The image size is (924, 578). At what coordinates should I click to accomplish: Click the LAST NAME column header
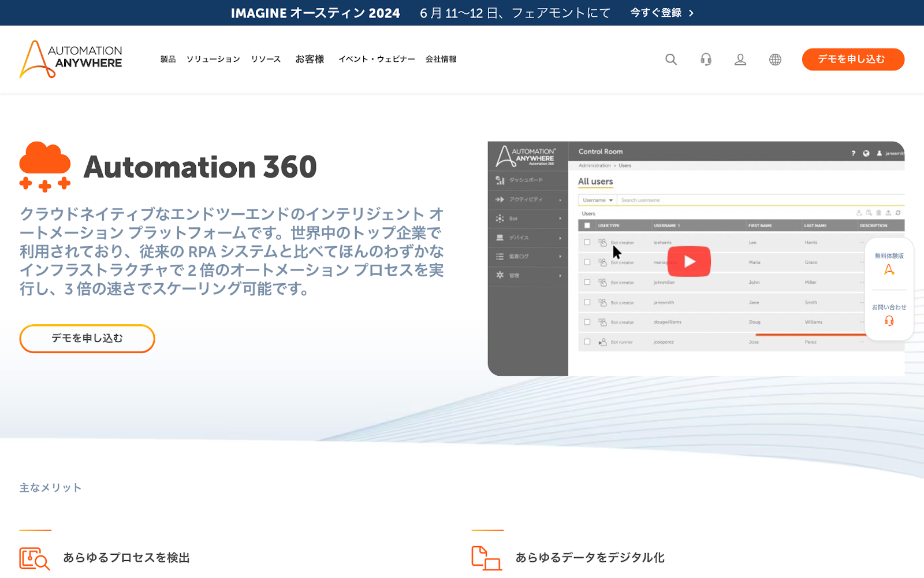815,225
